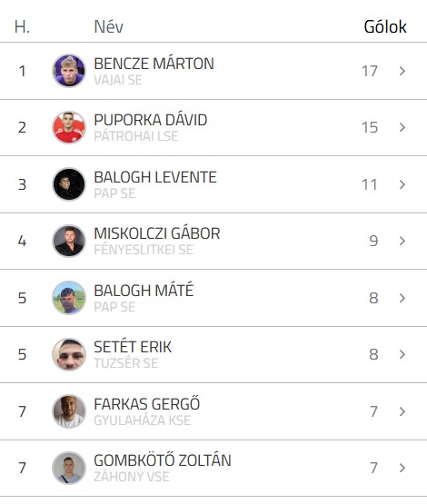Expand Setét Erik row chevron
This screenshot has width=427, height=504.
pyautogui.click(x=402, y=354)
